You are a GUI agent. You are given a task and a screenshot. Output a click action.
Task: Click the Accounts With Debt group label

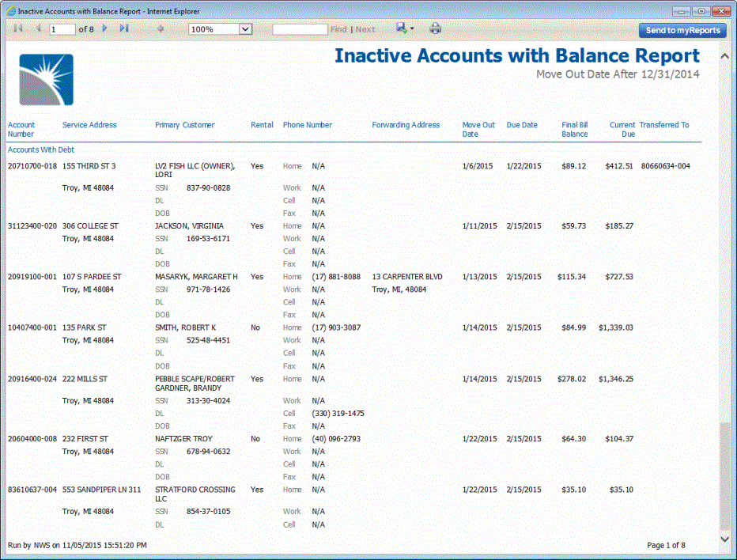coord(41,150)
